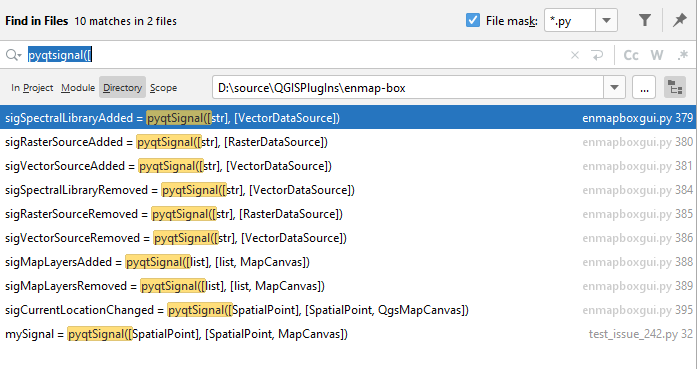
Task: Insert new line icon in search field
Action: point(597,55)
